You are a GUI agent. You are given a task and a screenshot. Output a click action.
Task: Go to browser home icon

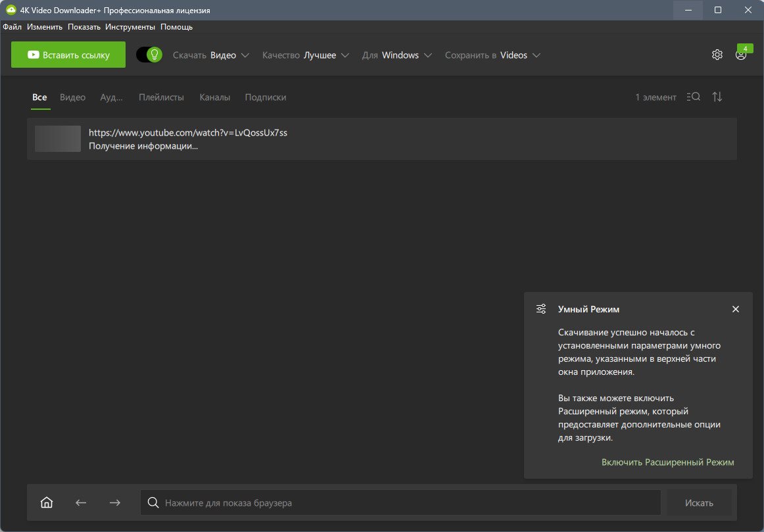click(46, 502)
